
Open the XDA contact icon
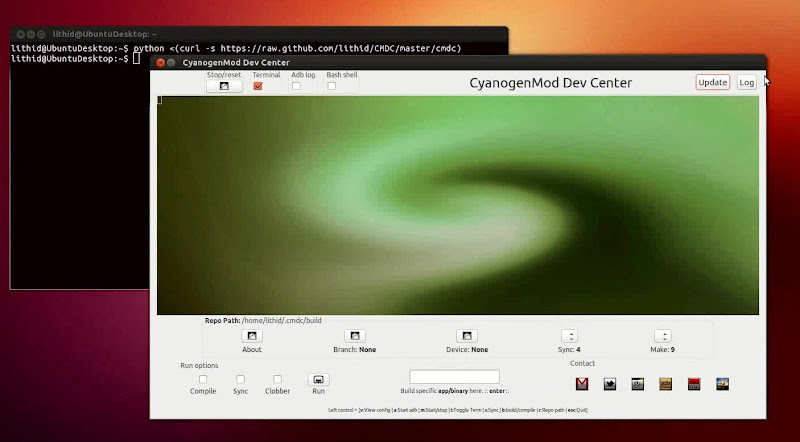[666, 384]
